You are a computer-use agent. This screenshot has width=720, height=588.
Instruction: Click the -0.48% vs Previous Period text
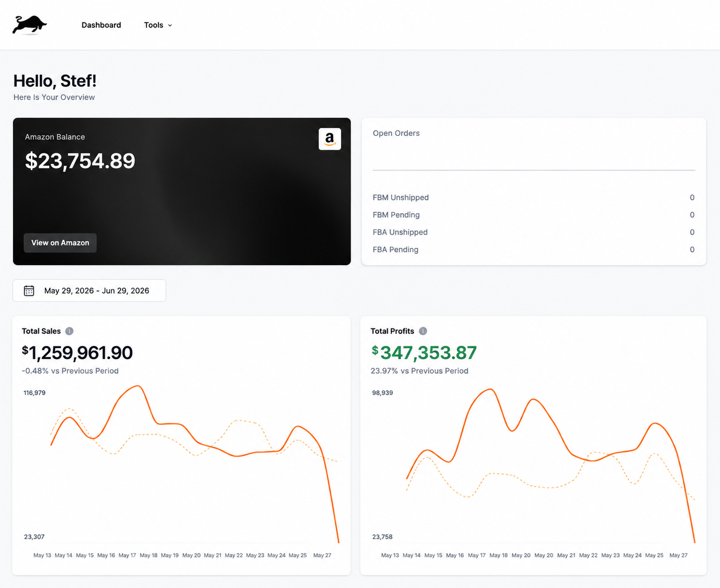click(70, 371)
